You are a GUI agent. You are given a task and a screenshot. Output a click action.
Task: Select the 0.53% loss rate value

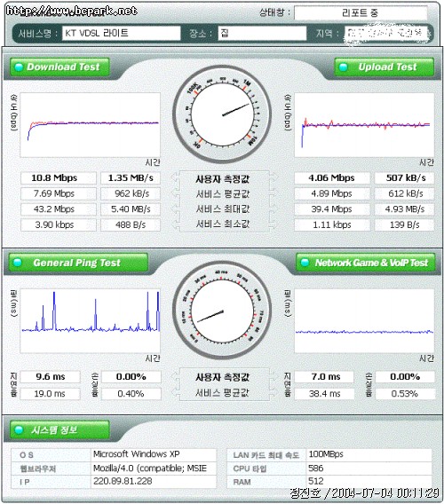pyautogui.click(x=406, y=394)
